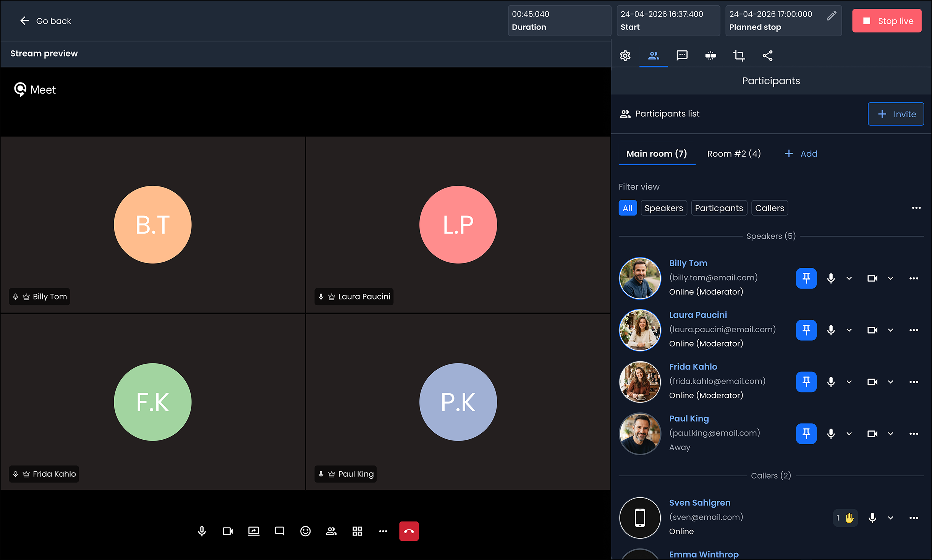Toggle microphone in the meeting toolbar
The width and height of the screenshot is (932, 560).
click(202, 531)
